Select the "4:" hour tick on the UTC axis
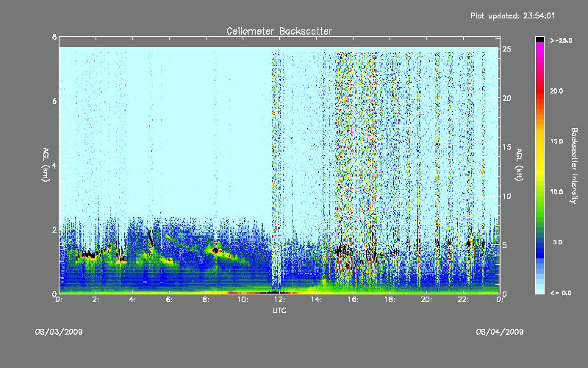Viewport: 588px width, 368px height. [x=132, y=300]
